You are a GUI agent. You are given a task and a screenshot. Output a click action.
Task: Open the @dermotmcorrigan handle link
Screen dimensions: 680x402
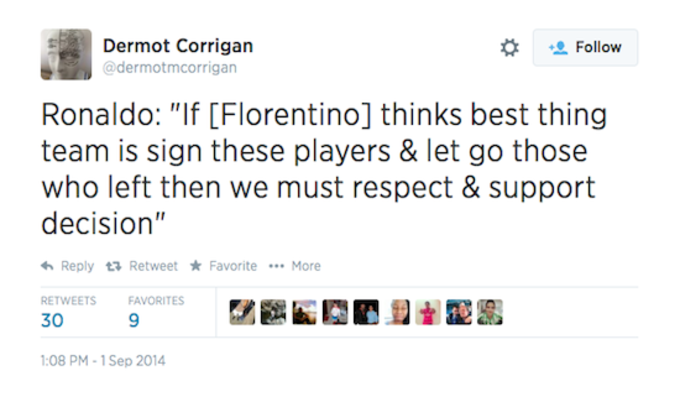(170, 68)
